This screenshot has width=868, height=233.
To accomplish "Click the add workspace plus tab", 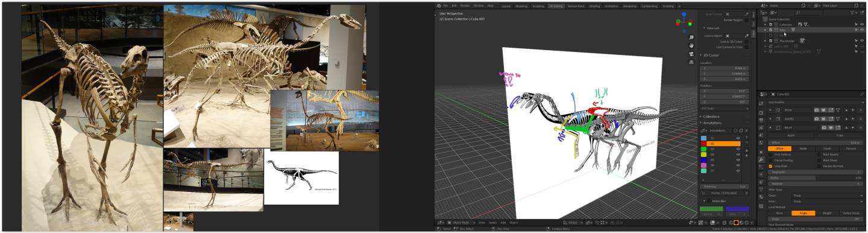I will pyautogui.click(x=679, y=6).
